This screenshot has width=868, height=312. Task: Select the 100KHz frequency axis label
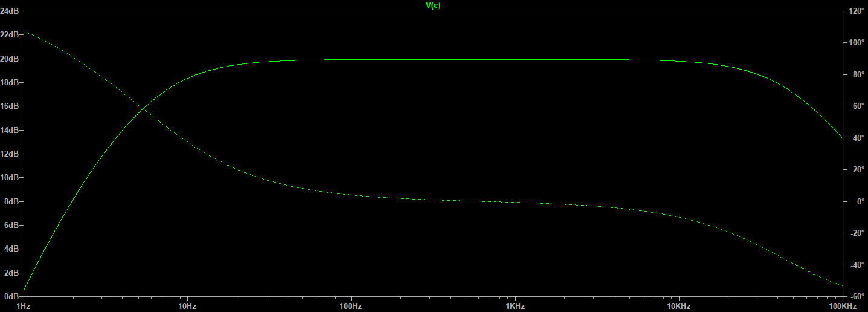(x=843, y=307)
